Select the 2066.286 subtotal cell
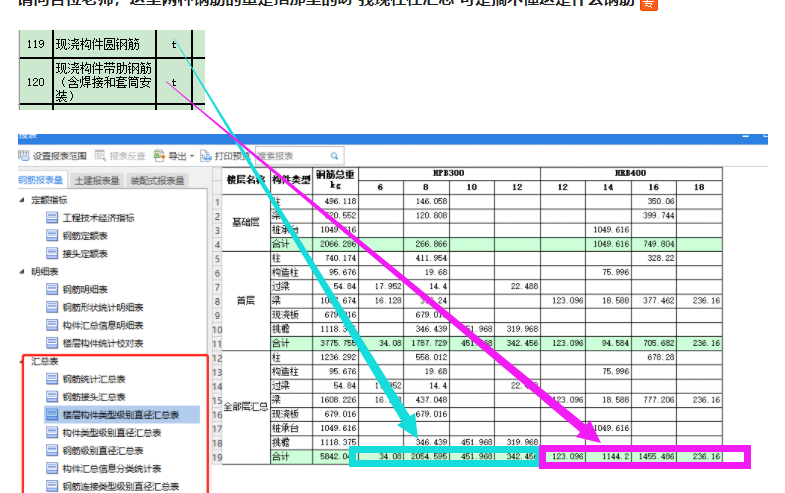 [335, 244]
